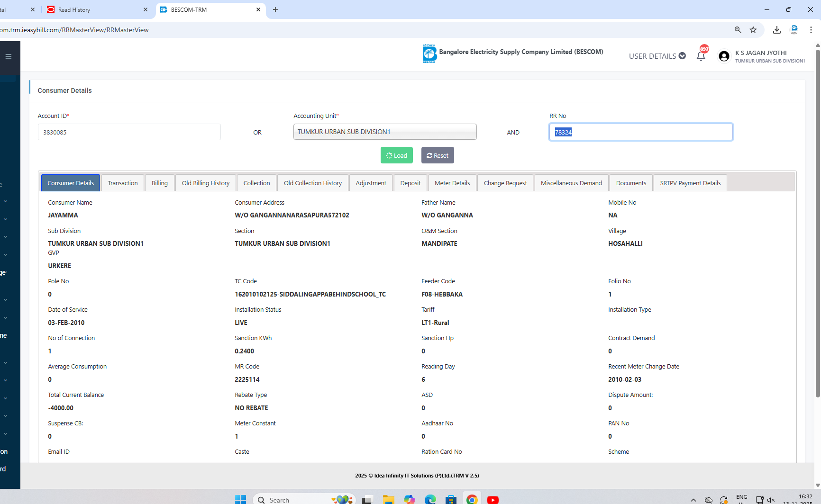The width and height of the screenshot is (821, 504).
Task: Open the Chrome three-dot menu
Action: [x=811, y=30]
